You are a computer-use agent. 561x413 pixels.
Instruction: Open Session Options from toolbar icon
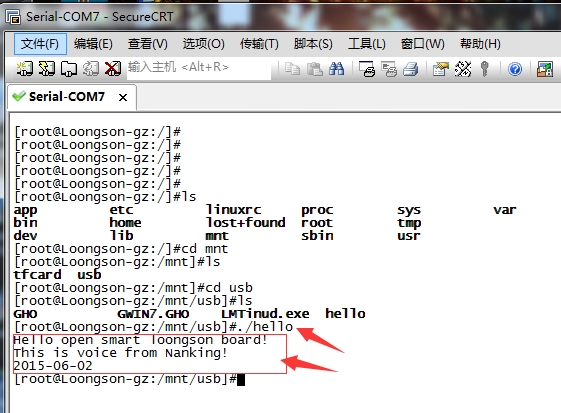[x=440, y=69]
